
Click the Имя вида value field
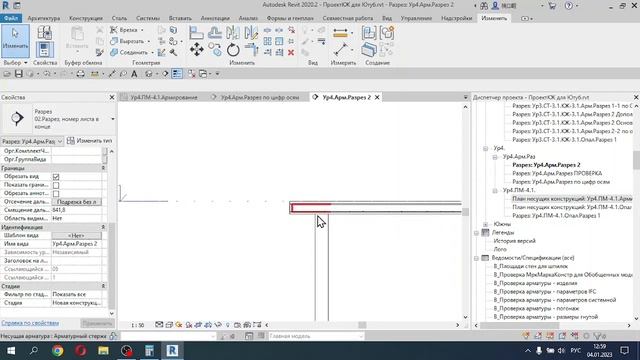click(76, 244)
